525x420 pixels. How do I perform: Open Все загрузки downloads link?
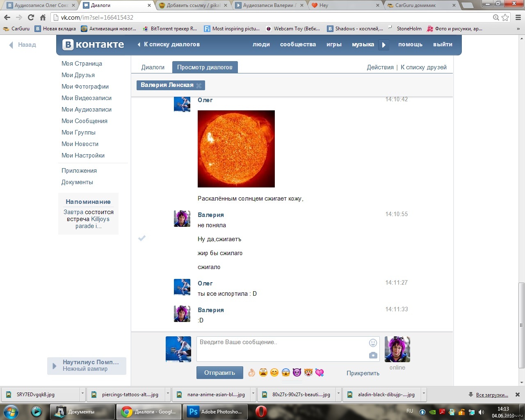click(492, 395)
